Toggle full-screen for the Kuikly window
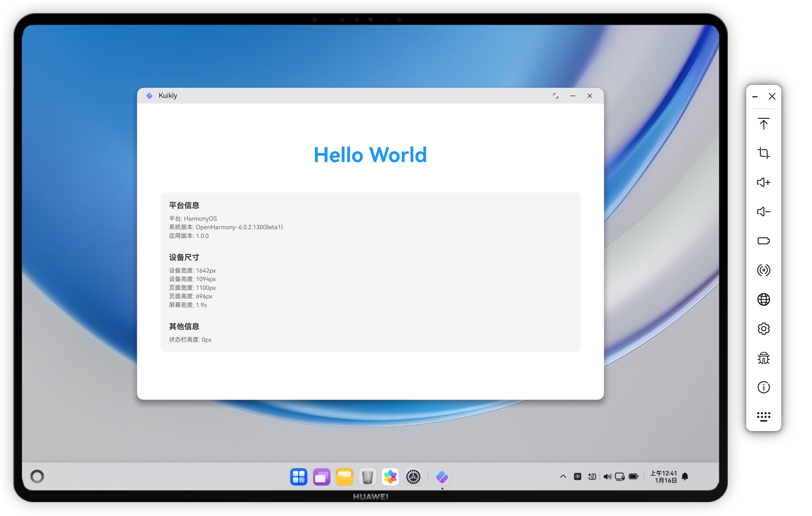This screenshot has height=516, width=812. 556,96
